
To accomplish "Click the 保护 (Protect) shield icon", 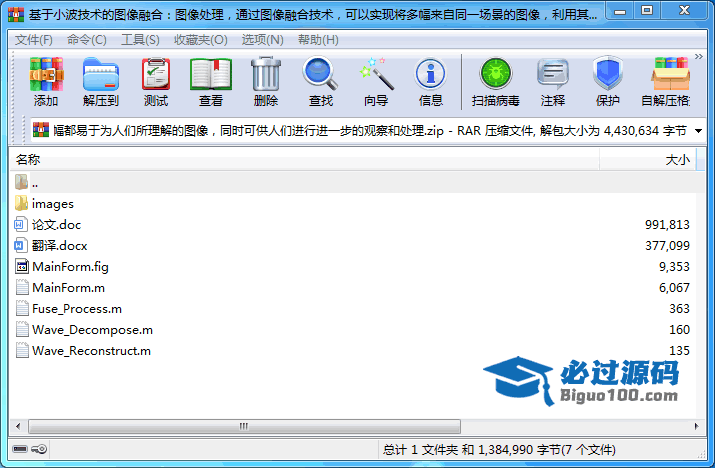I will point(608,73).
